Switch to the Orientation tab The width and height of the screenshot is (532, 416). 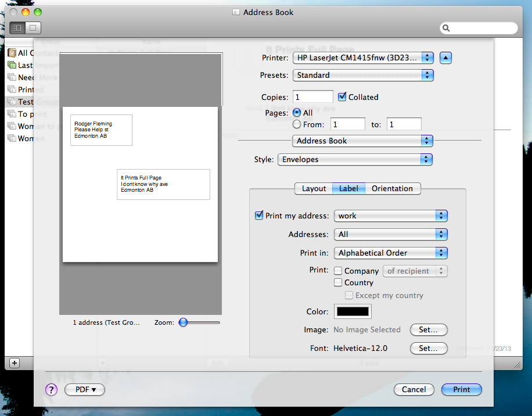pyautogui.click(x=393, y=188)
